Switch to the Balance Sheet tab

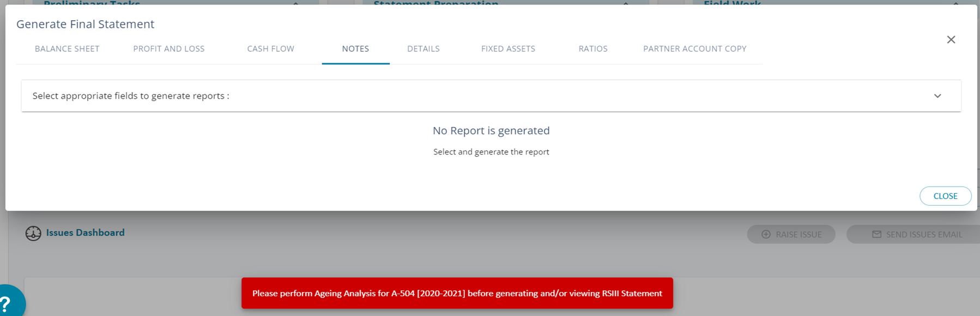pyautogui.click(x=67, y=49)
